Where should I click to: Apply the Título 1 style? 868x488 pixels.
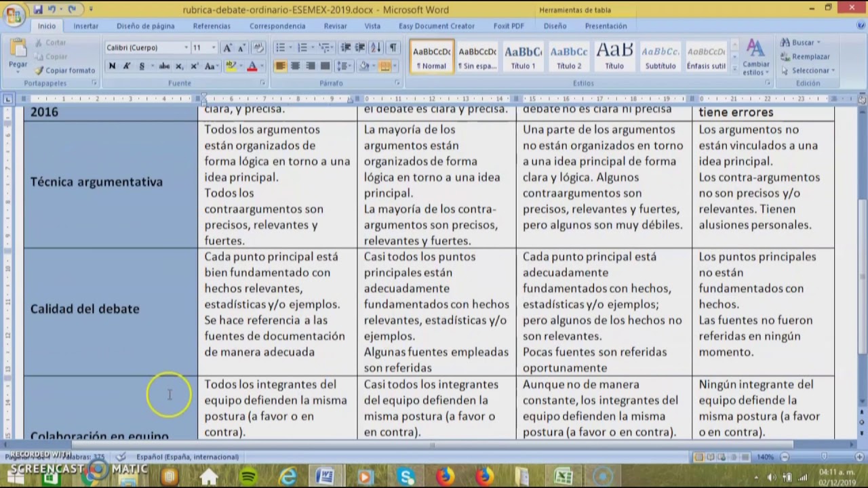pos(523,57)
